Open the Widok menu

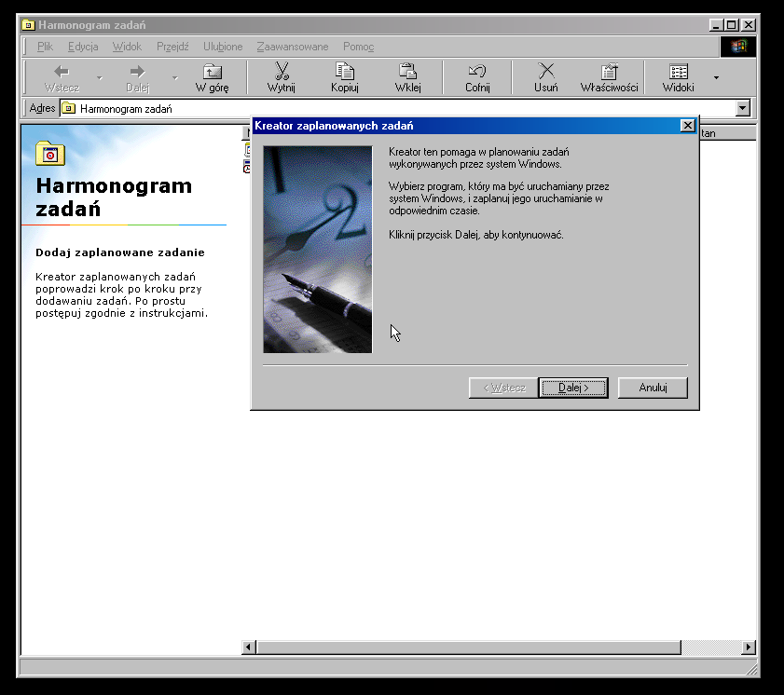click(127, 47)
